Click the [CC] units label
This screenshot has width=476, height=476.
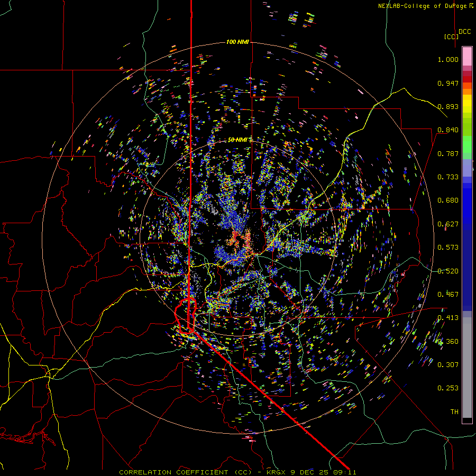point(451,36)
